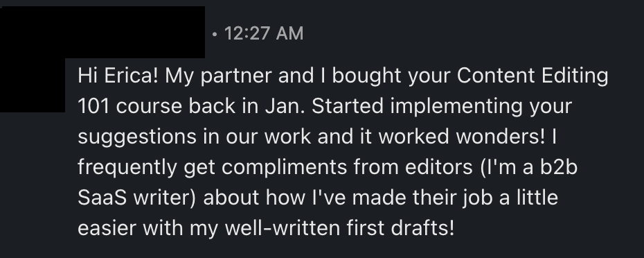Click the word "implementing"

456,107
